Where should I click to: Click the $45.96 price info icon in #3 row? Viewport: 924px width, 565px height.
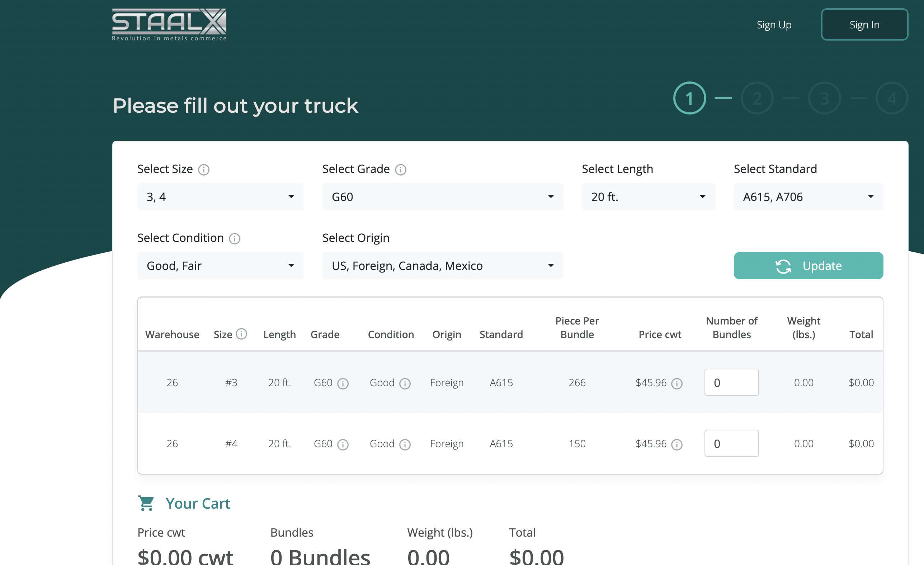click(676, 383)
